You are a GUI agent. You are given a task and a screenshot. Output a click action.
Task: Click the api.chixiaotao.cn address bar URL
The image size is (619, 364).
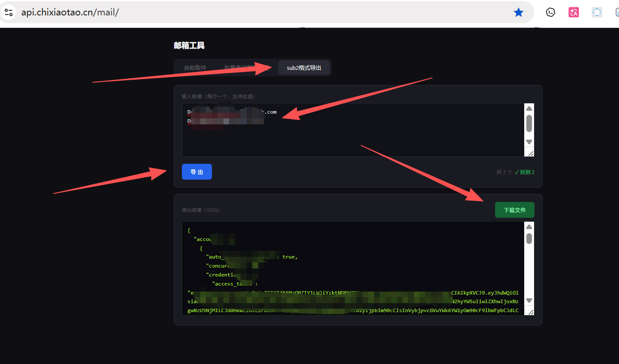(70, 12)
